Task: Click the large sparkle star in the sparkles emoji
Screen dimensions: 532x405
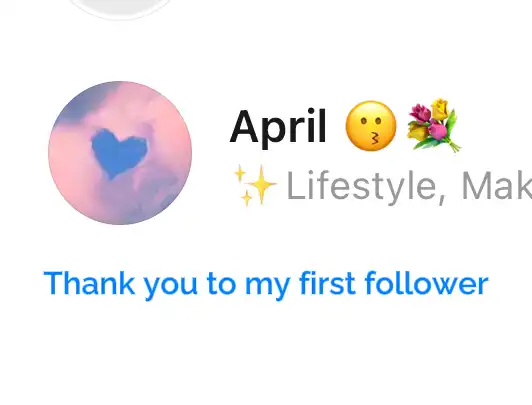Action: tap(262, 185)
